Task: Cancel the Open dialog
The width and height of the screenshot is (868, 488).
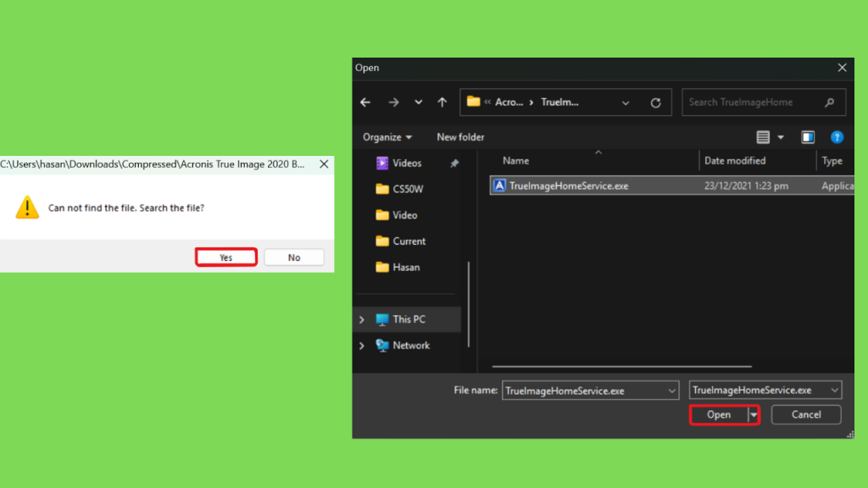Action: click(806, 414)
